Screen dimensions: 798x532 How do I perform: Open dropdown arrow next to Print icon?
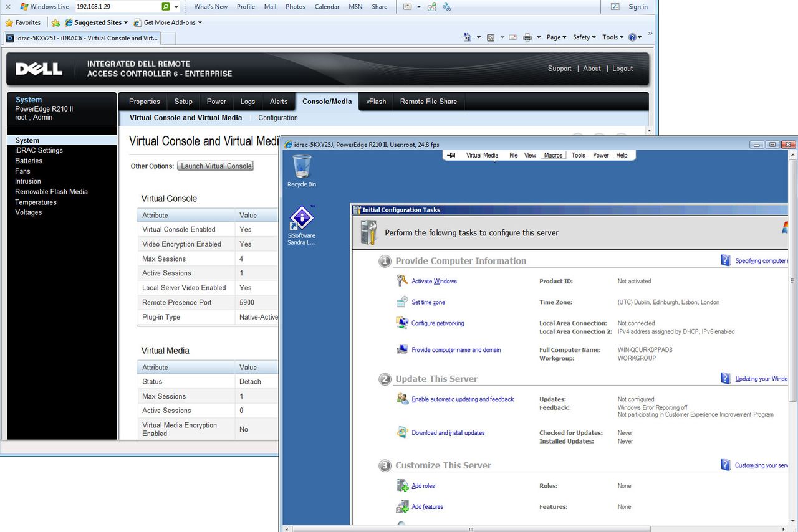(x=538, y=37)
